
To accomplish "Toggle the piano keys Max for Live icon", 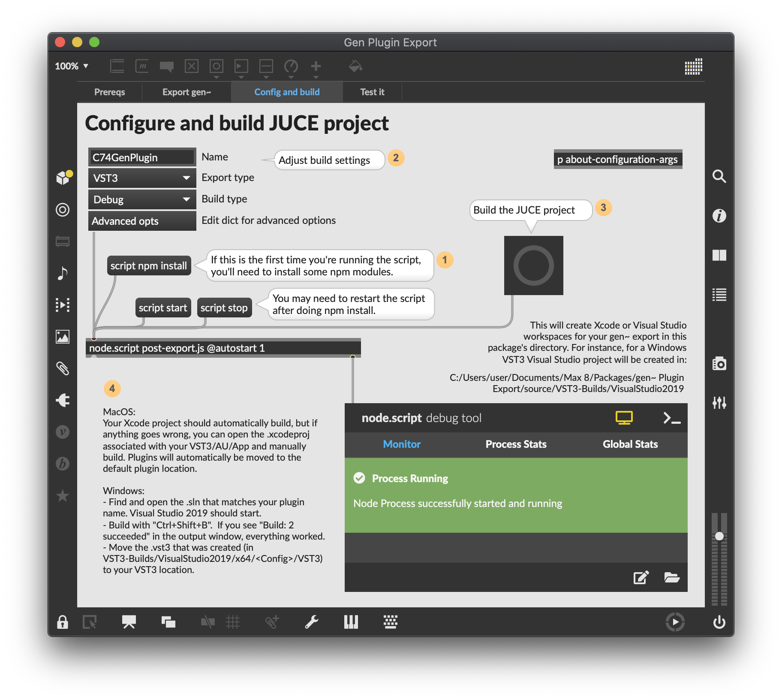I will 351,622.
